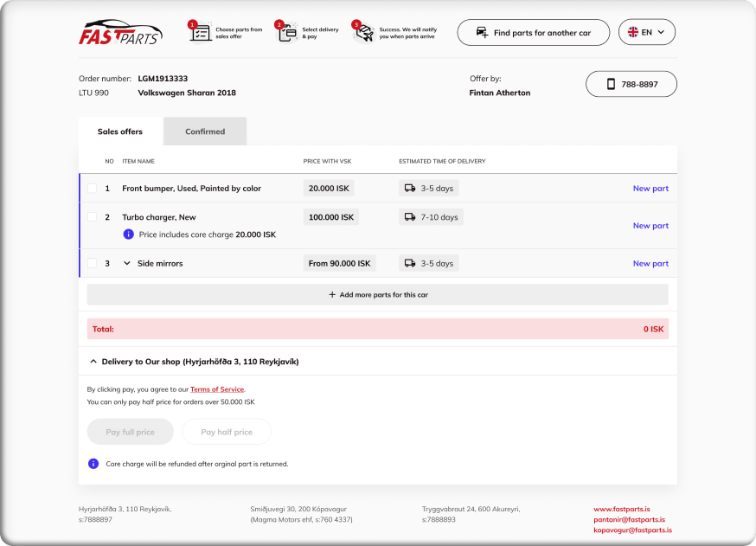
Task: Open the EN language dropdown
Action: pyautogui.click(x=646, y=32)
